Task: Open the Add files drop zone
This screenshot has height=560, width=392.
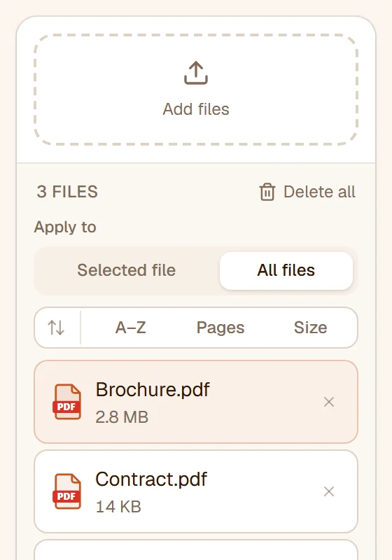Action: click(196, 90)
